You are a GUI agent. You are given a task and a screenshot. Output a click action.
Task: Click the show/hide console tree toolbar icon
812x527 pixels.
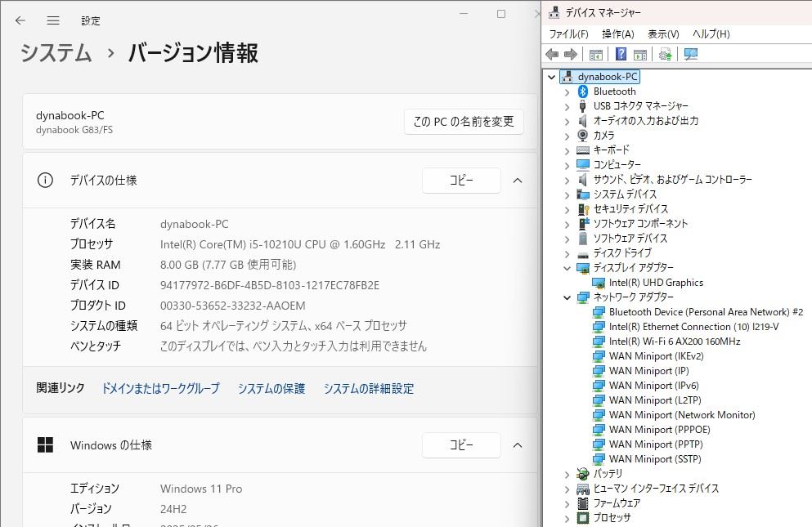tap(596, 55)
